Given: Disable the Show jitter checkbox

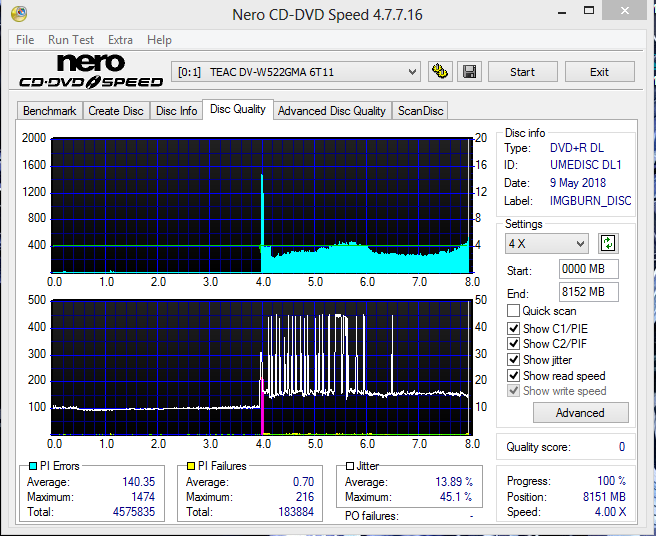Looking at the screenshot, I should (x=513, y=359).
